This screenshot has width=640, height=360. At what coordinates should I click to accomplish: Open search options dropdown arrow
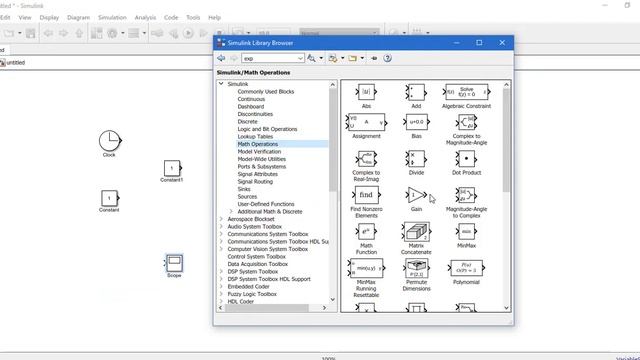(321, 58)
